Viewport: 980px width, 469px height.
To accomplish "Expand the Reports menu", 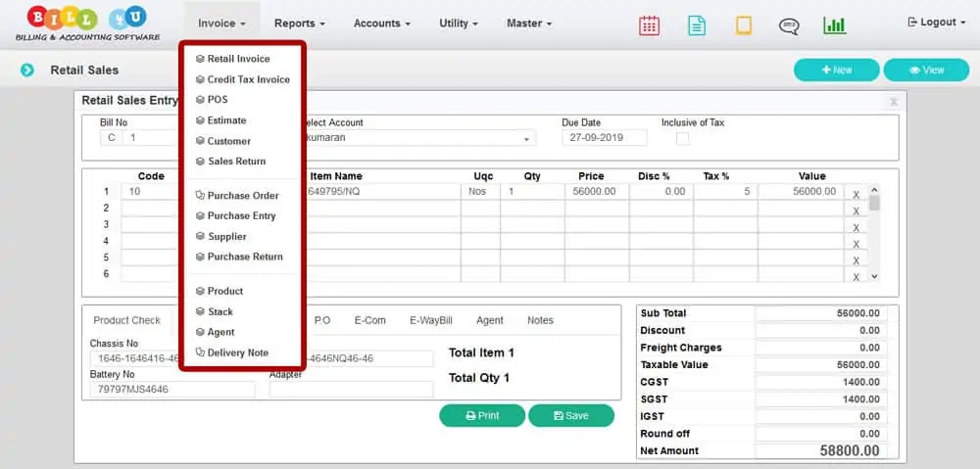I will pos(299,23).
